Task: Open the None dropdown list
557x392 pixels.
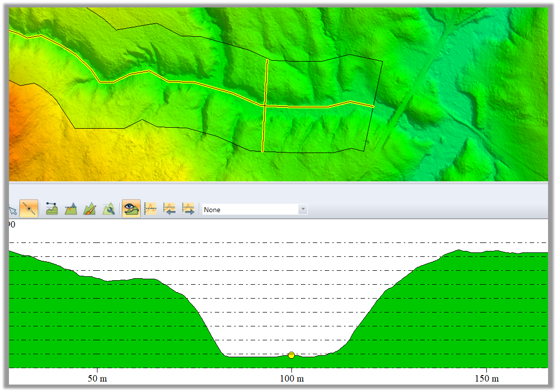Action: click(x=255, y=209)
